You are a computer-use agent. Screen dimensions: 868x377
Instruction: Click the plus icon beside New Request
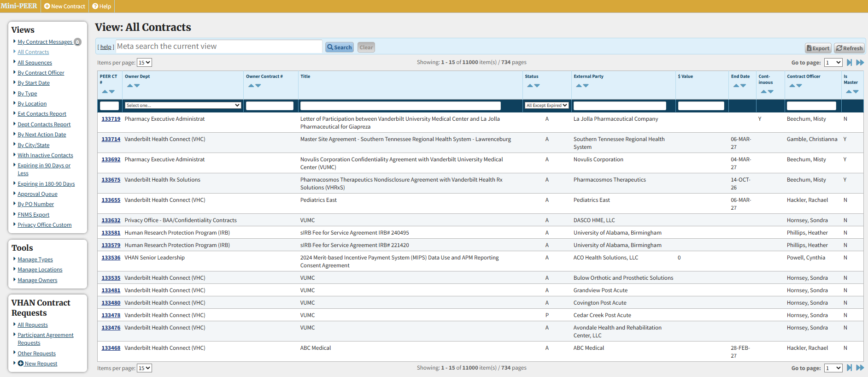point(21,363)
